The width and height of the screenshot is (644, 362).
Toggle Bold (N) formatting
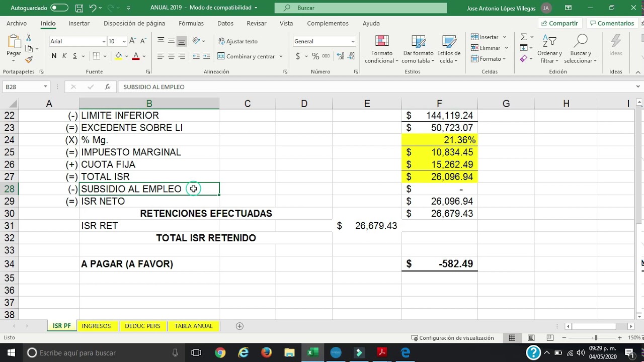click(x=54, y=56)
